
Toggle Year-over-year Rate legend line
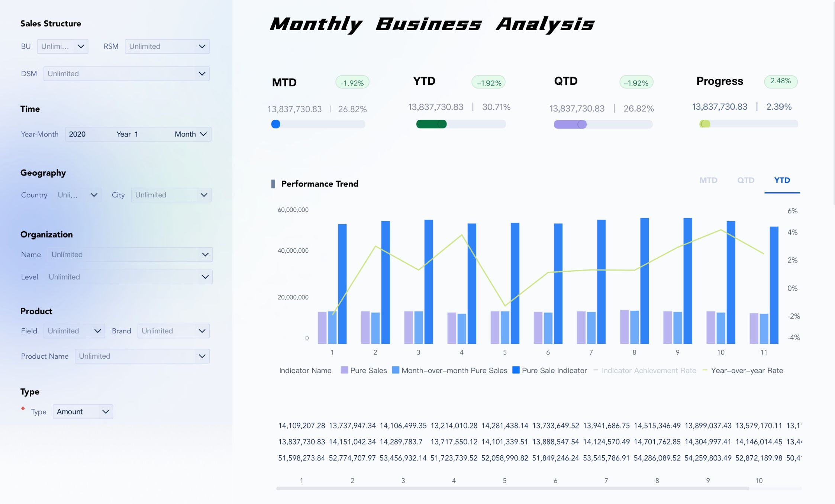[705, 370]
